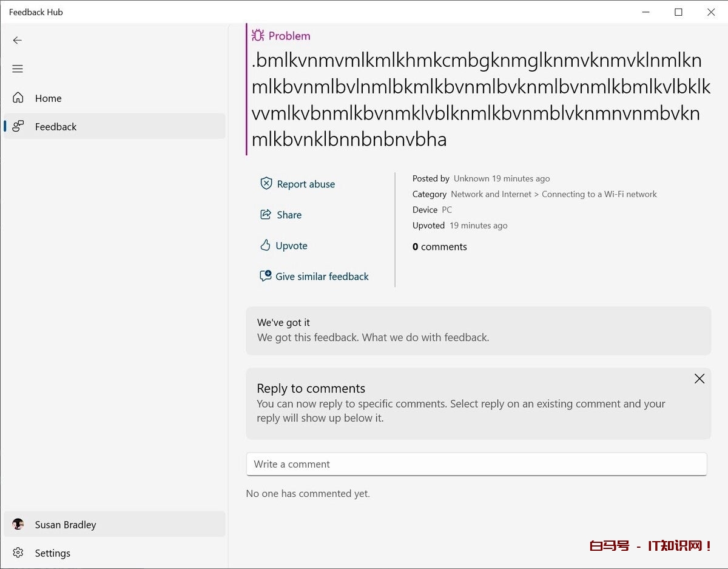Image resolution: width=728 pixels, height=569 pixels.
Task: Click the Share icon
Action: [x=265, y=214]
